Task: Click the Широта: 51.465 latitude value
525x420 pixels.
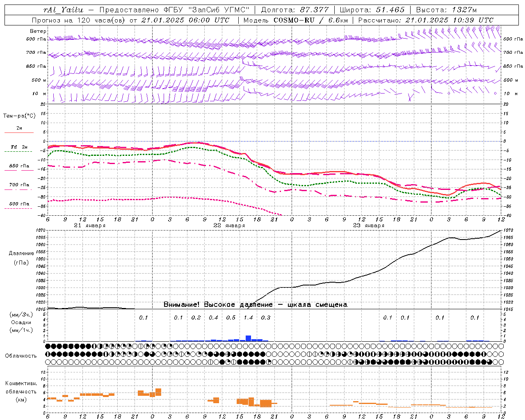Action: tap(372, 10)
